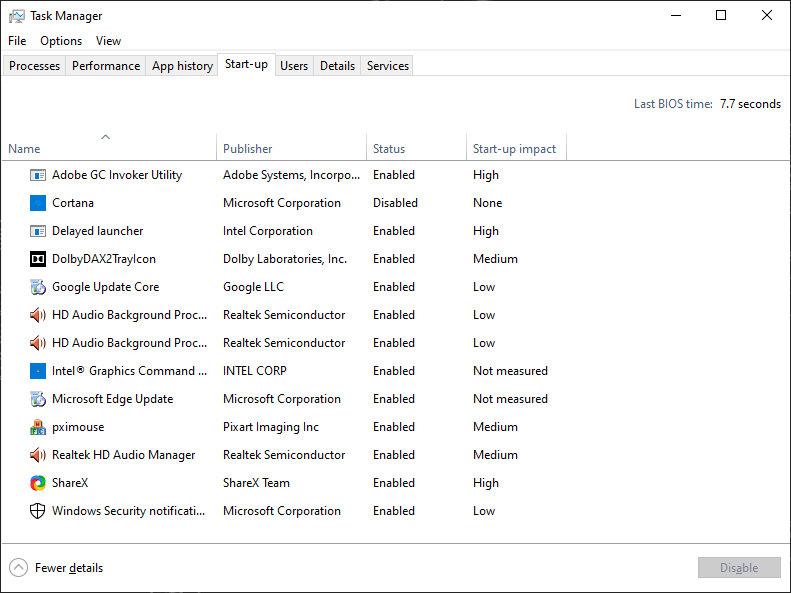Open the File menu

(17, 41)
